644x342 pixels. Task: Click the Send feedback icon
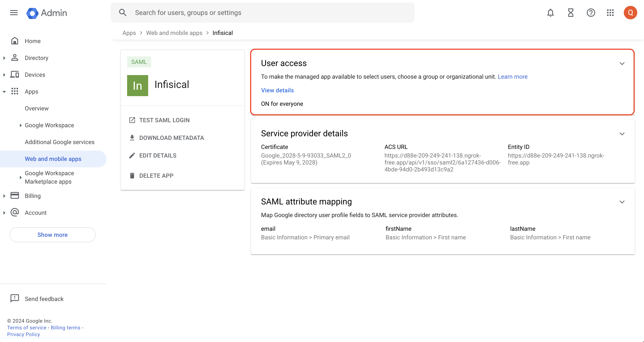click(x=15, y=298)
